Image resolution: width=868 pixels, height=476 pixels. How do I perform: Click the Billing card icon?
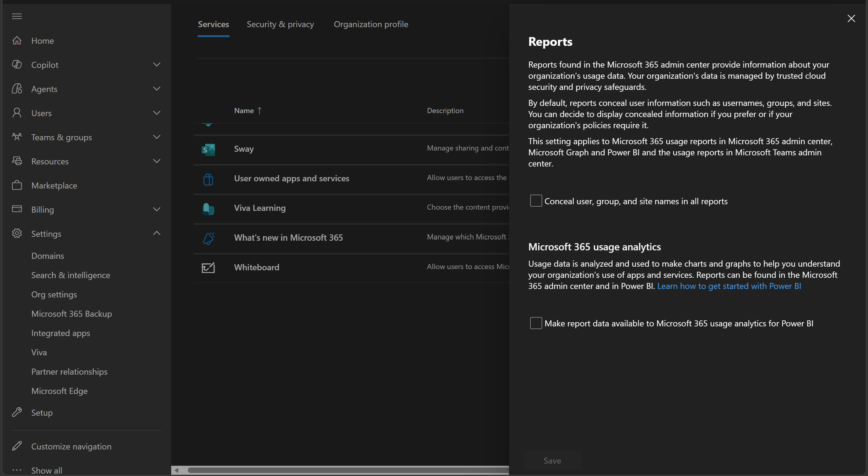[x=17, y=209]
